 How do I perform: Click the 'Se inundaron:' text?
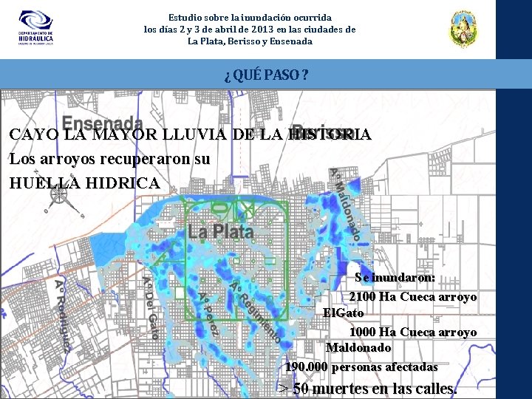pyautogui.click(x=395, y=278)
